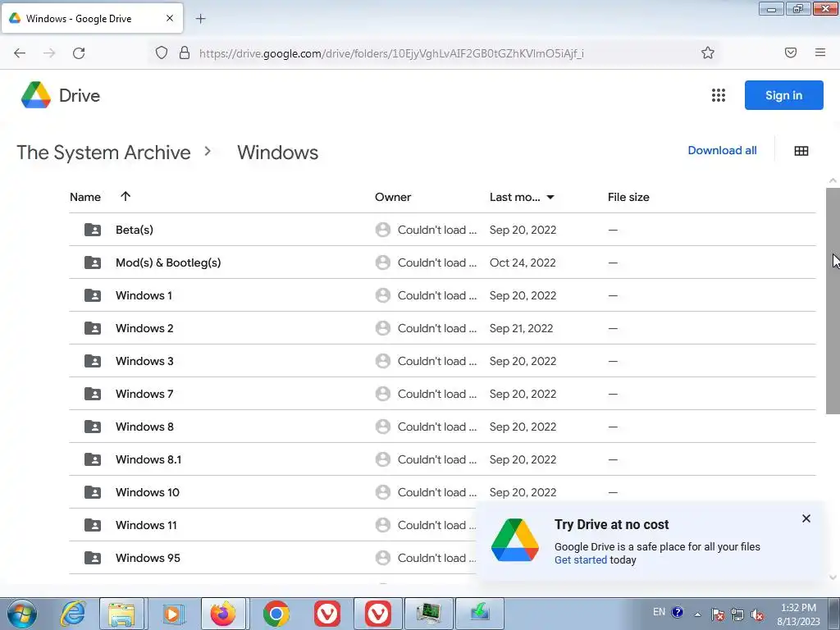The image size is (840, 630).
Task: Click the Owner column header
Action: [393, 197]
